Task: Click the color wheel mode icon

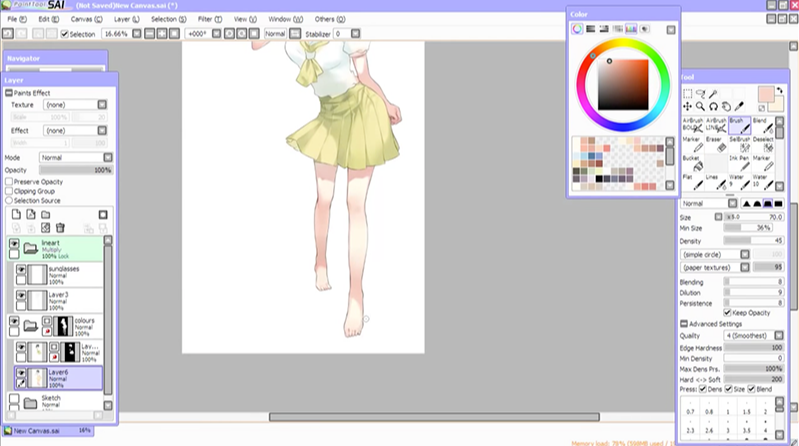Action: pyautogui.click(x=578, y=29)
